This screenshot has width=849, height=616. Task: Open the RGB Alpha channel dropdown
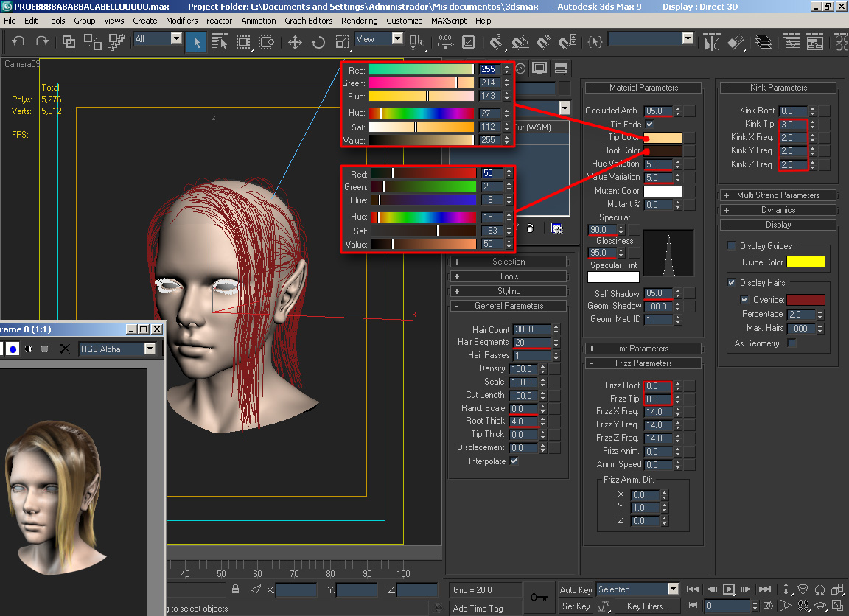pyautogui.click(x=150, y=349)
